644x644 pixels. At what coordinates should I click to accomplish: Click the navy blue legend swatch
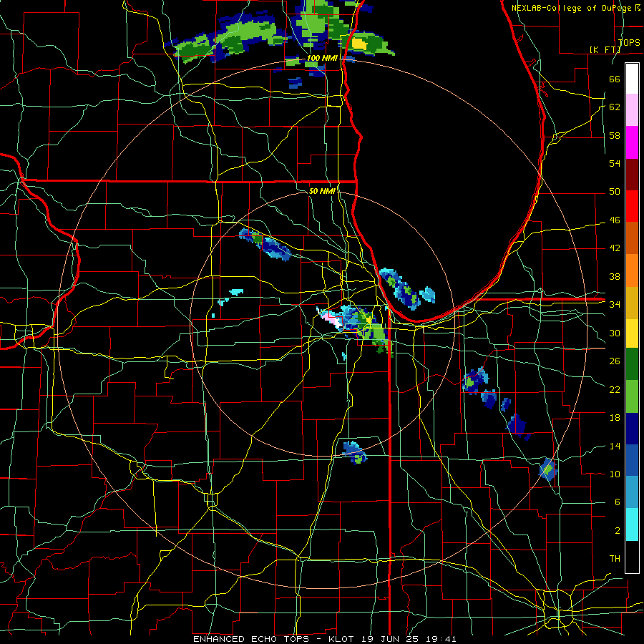[x=632, y=429]
